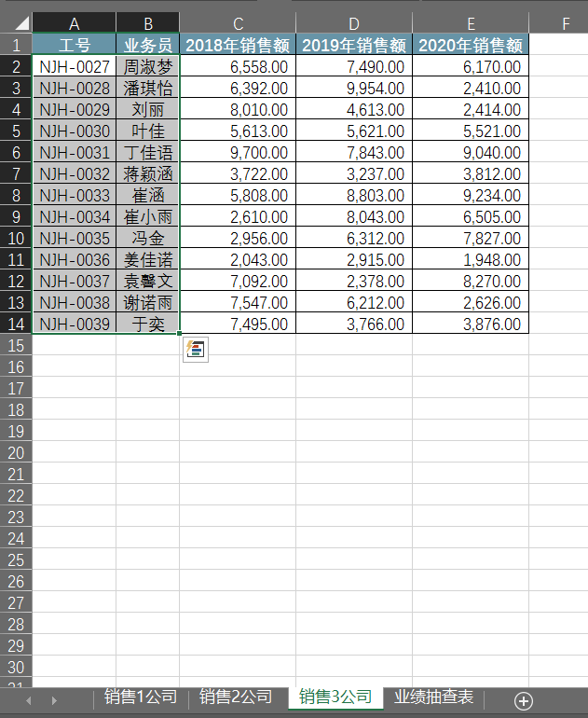Click the 2019年销售额 header cell
Screen dimensions: 588x718
tap(354, 45)
